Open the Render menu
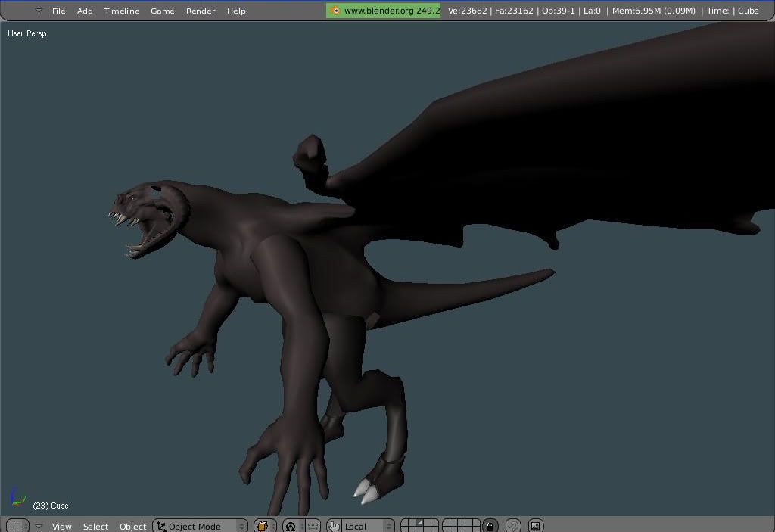 click(201, 11)
